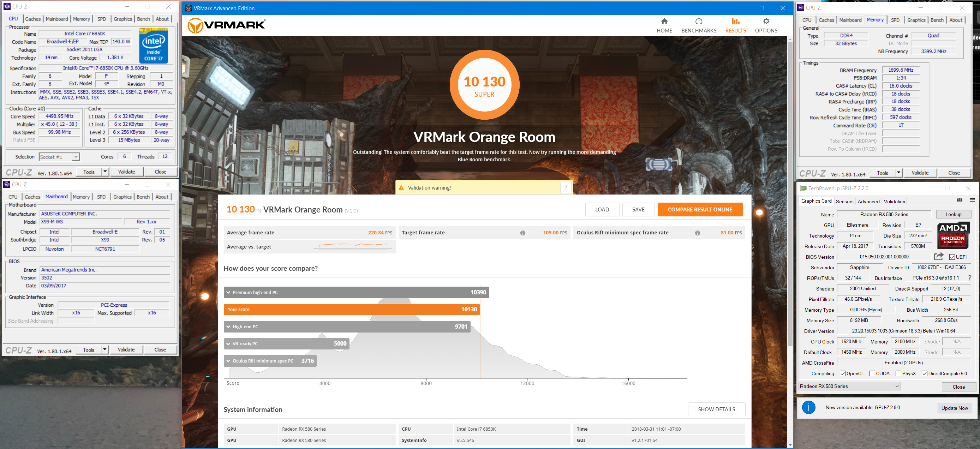Open the Benchmarks gauge icon
This screenshot has width=980, height=449.
pos(699,21)
